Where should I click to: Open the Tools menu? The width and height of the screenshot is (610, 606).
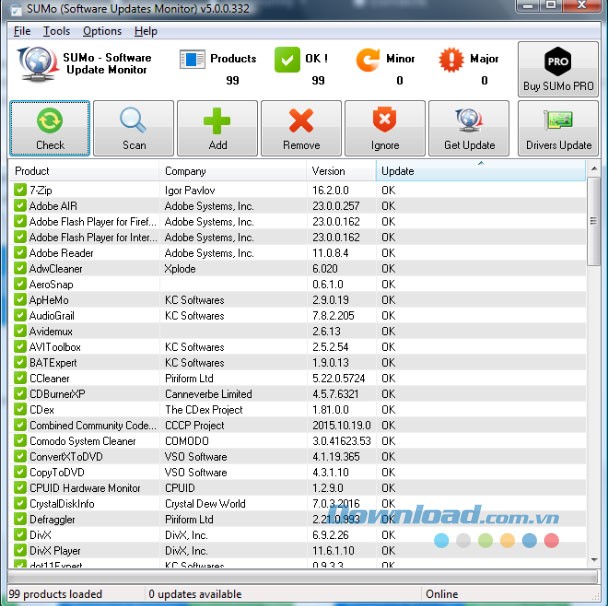point(56,31)
